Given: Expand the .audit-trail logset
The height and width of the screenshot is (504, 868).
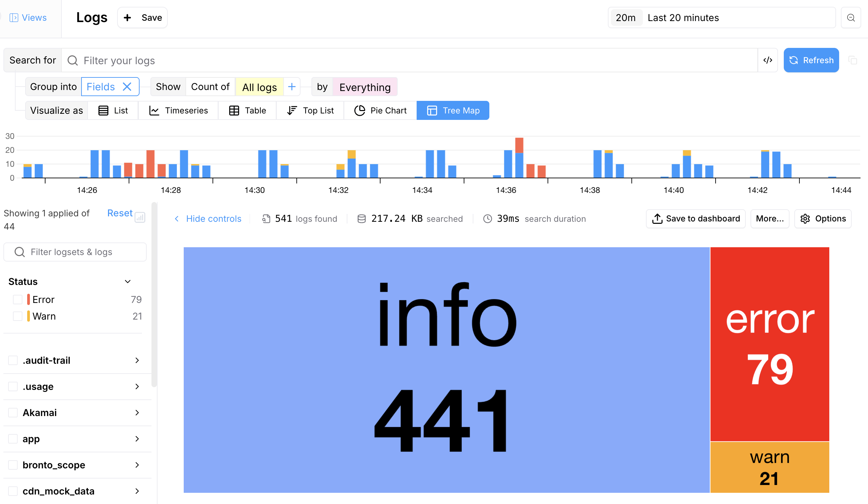Looking at the screenshot, I should [137, 360].
